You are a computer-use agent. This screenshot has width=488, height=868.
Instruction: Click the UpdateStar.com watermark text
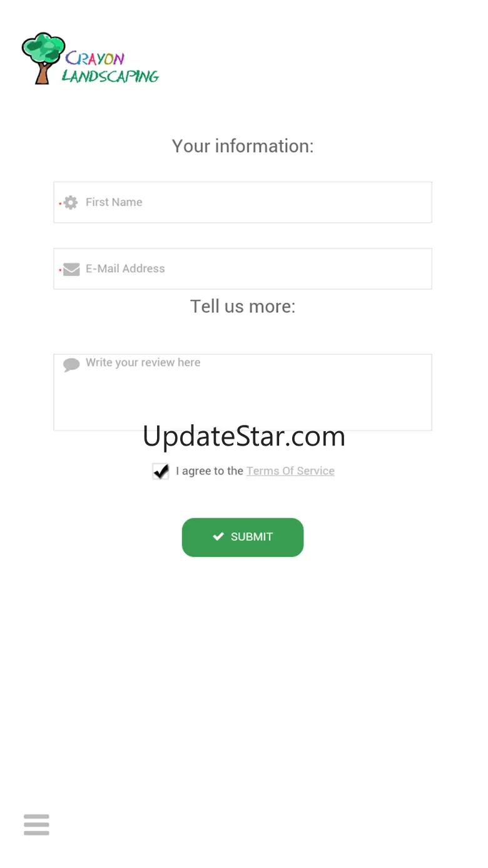click(x=244, y=436)
